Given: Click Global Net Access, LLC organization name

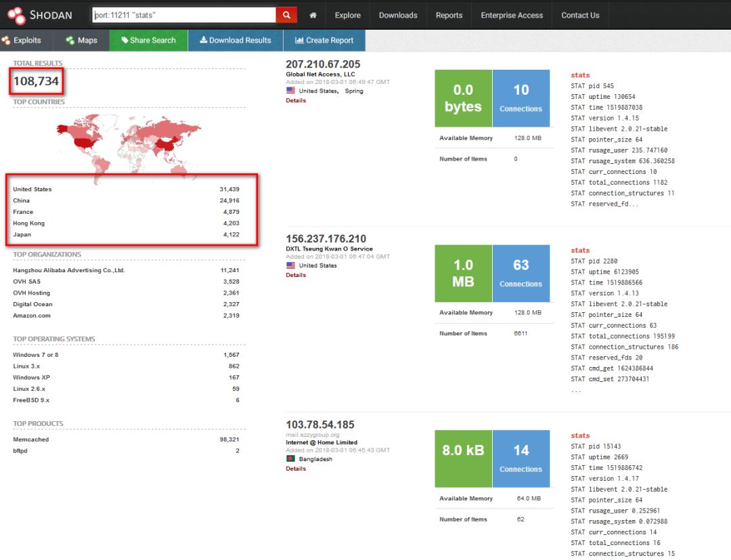Looking at the screenshot, I should (320, 74).
